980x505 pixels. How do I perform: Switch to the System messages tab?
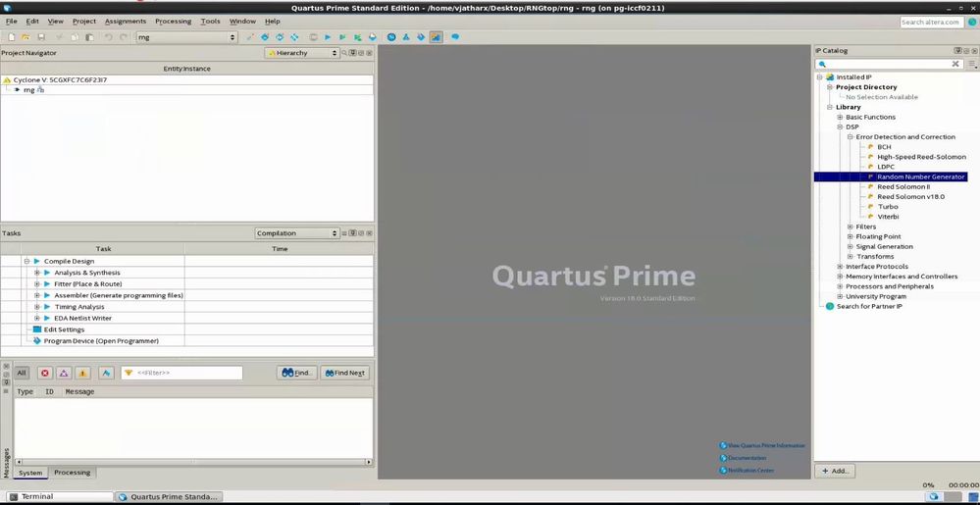click(30, 473)
